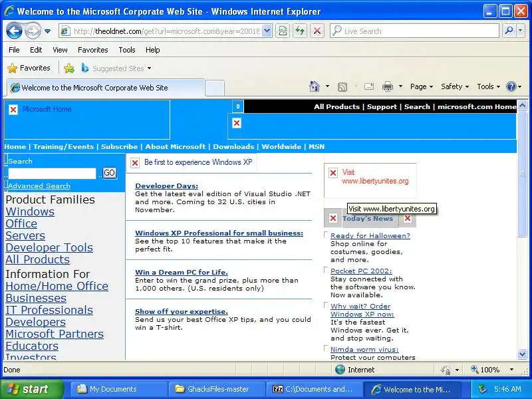The height and width of the screenshot is (399, 532).
Task: Click the Home page icon
Action: (x=315, y=86)
